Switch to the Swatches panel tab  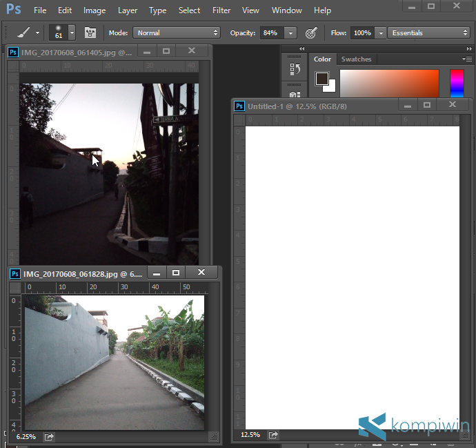point(356,59)
